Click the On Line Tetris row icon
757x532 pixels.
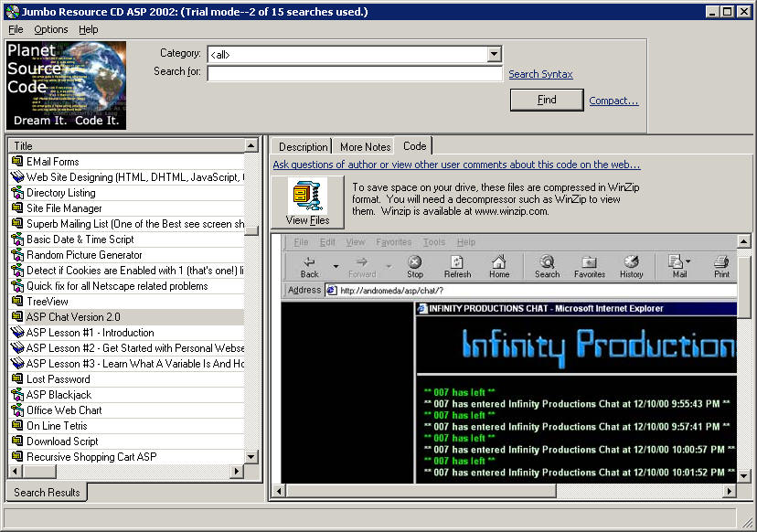click(x=17, y=425)
